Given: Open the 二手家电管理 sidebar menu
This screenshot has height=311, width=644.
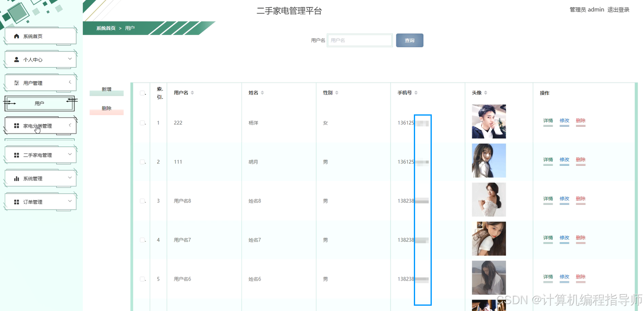Looking at the screenshot, I should coord(40,155).
